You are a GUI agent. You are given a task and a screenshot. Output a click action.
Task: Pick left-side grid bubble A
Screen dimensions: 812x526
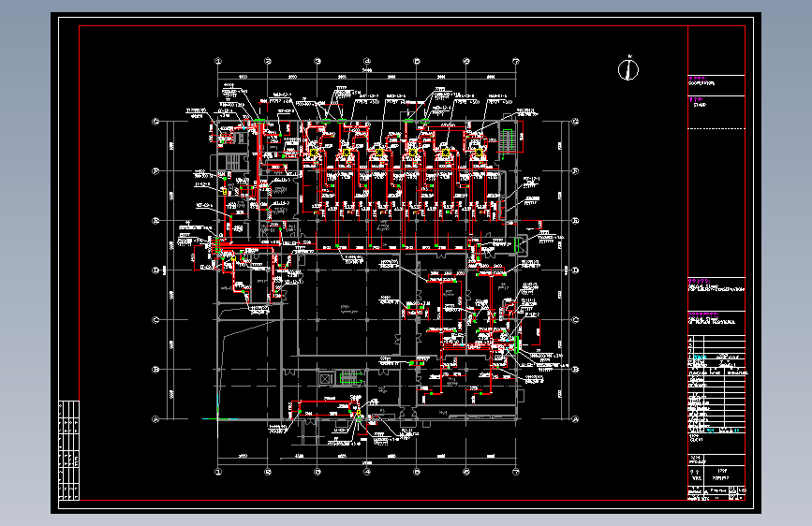pos(155,419)
